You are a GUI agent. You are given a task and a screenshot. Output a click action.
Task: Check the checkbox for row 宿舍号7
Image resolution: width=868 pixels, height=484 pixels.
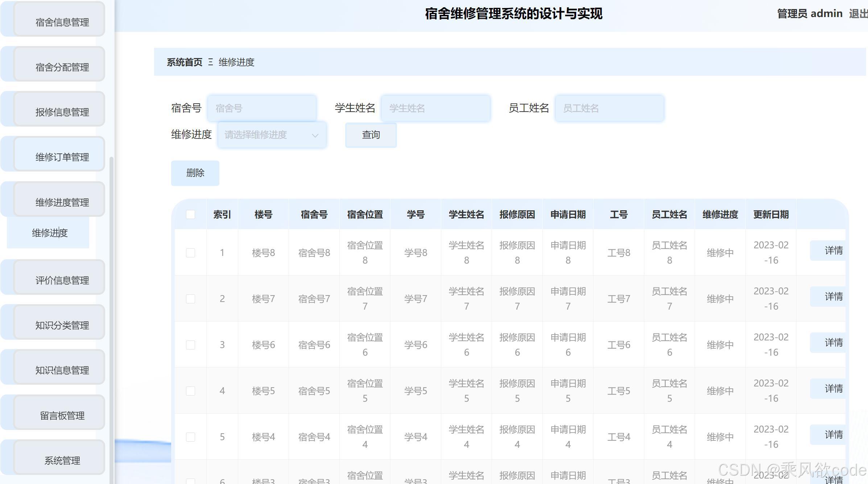point(190,298)
